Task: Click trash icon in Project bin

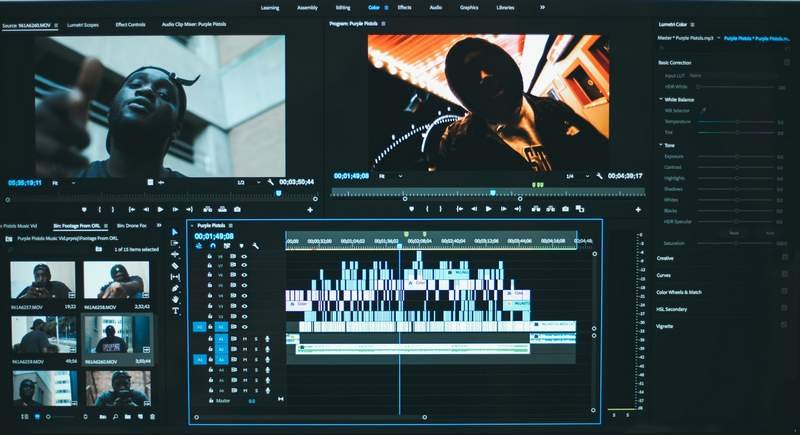Action: (152, 417)
